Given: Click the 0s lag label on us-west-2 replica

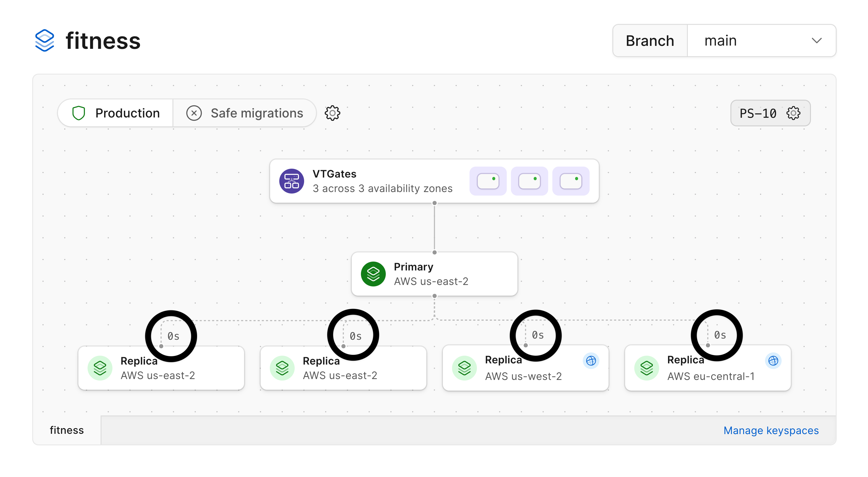Looking at the screenshot, I should tap(538, 335).
